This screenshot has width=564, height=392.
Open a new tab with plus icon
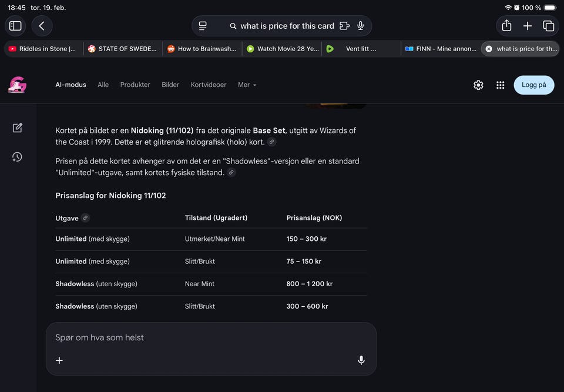[x=528, y=26]
